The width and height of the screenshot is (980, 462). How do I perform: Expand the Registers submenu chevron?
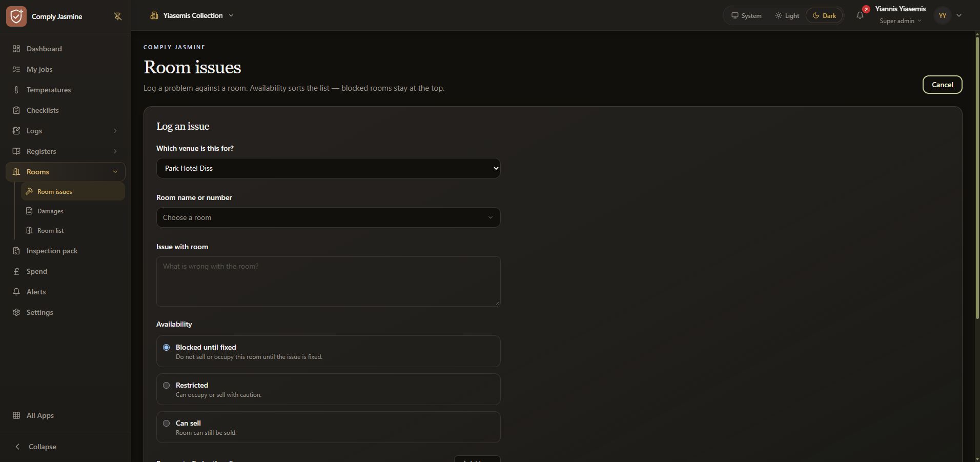point(115,151)
